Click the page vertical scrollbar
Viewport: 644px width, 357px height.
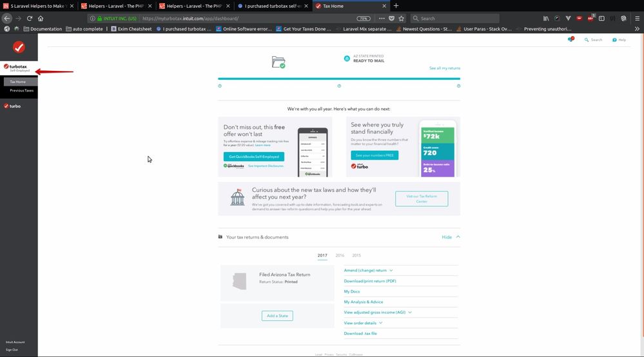coord(642,185)
